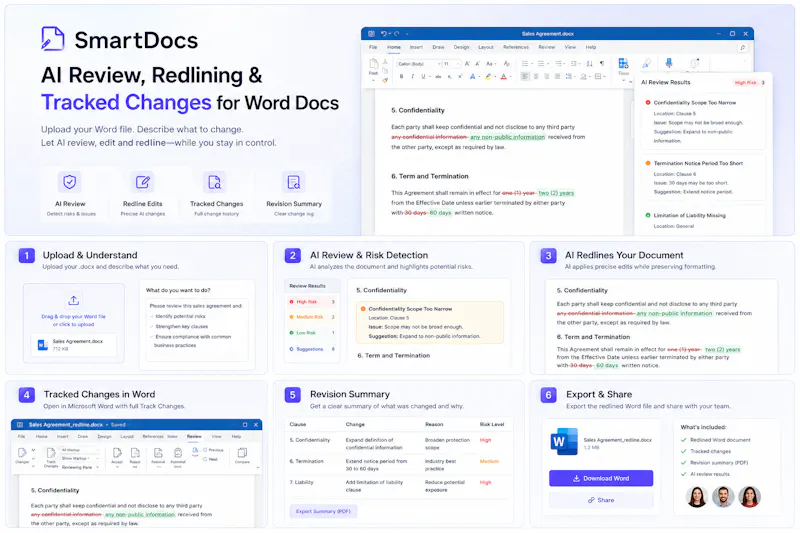Image resolution: width=800 pixels, height=533 pixels.
Task: Click 'Revision summary (PDF)' in What's included
Action: (718, 463)
